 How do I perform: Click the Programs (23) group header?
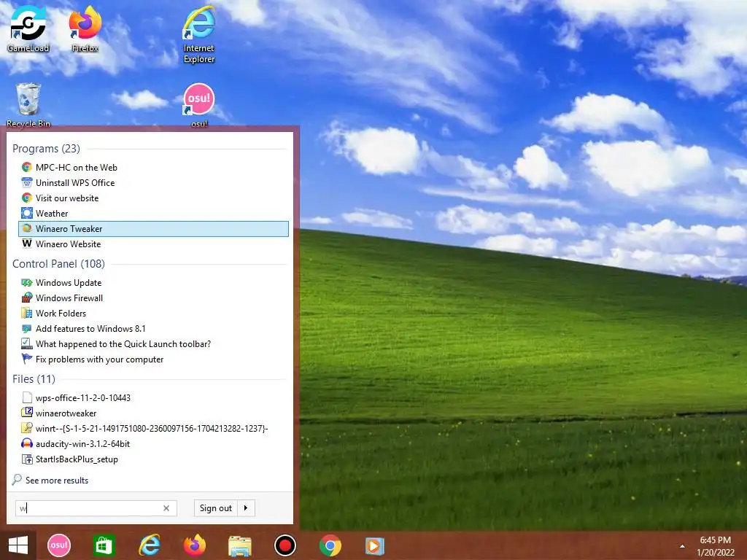pos(46,149)
